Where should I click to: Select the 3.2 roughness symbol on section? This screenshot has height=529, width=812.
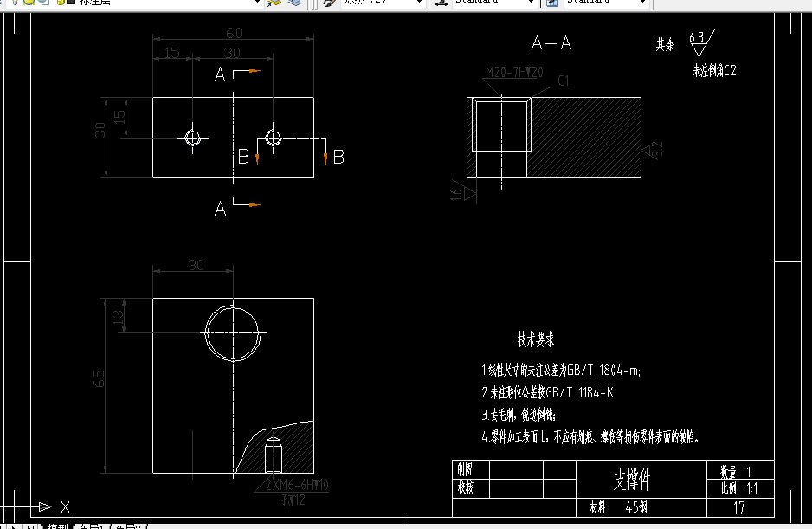coord(653,151)
